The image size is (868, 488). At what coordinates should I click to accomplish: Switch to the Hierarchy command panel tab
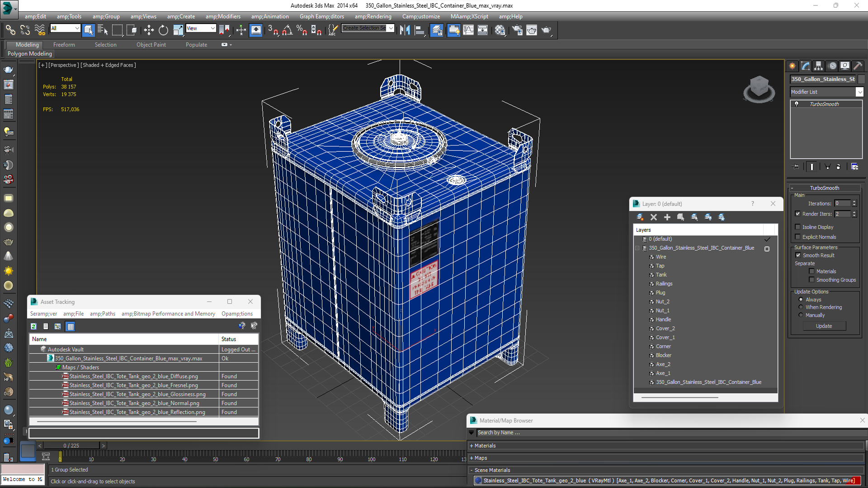tap(819, 66)
